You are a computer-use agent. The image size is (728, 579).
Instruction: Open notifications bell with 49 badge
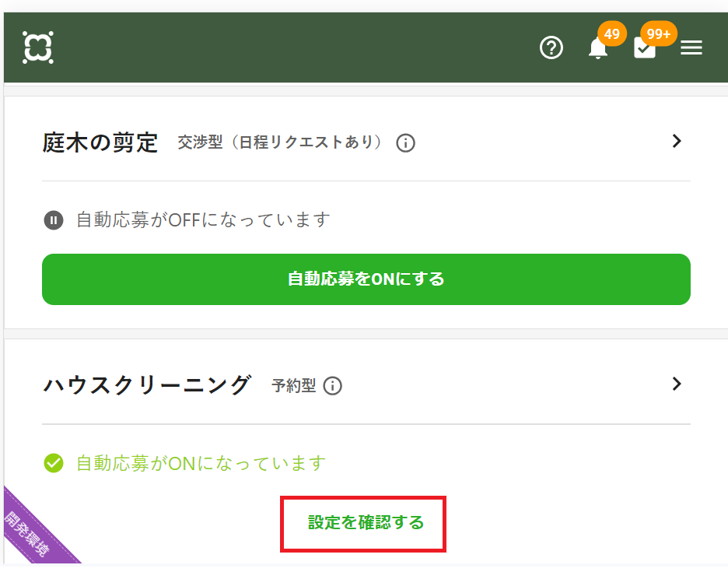(598, 47)
